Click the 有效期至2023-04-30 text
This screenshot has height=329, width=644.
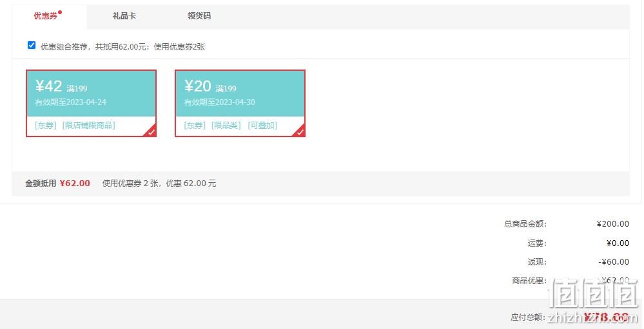tap(219, 102)
